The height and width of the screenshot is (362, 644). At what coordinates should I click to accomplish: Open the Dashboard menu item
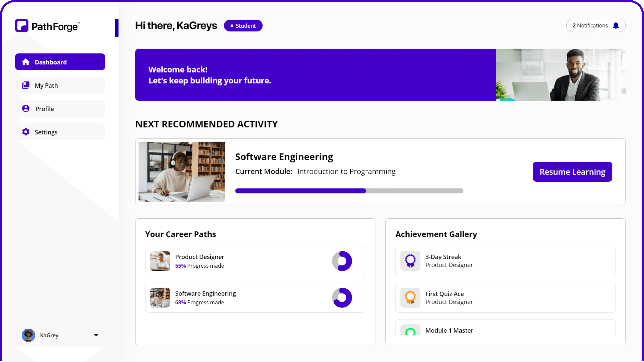point(60,62)
